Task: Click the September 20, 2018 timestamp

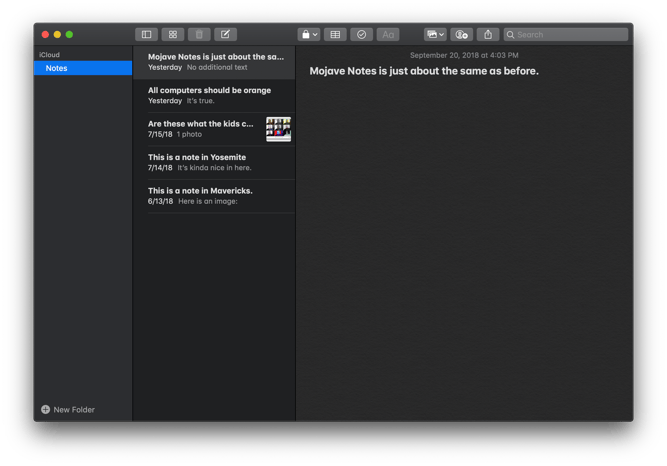Action: (x=464, y=55)
